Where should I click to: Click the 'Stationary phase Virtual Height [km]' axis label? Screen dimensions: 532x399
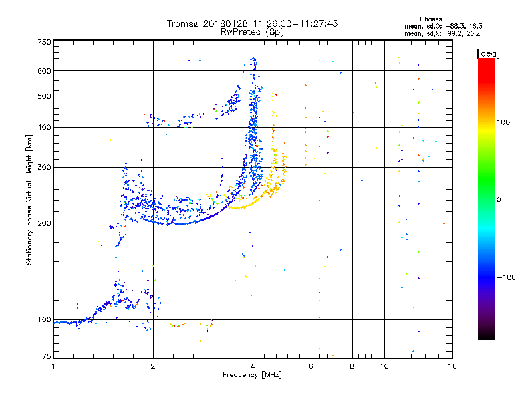click(x=29, y=200)
